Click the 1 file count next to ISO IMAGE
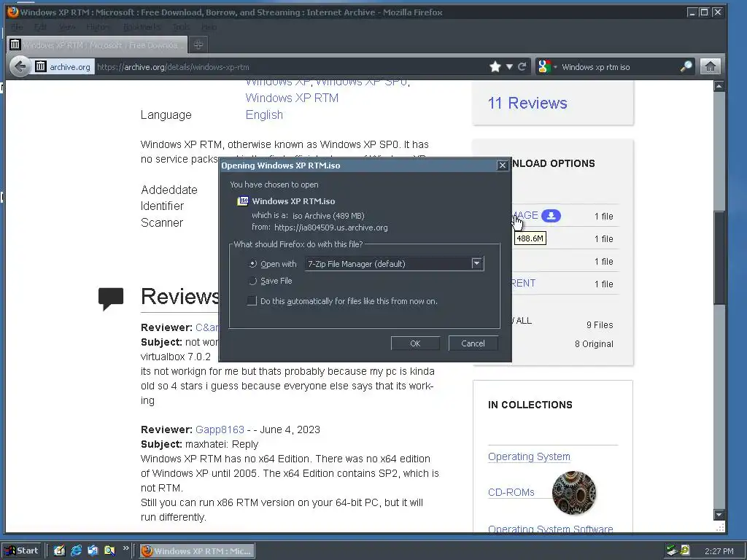The height and width of the screenshot is (560, 747). coord(603,216)
